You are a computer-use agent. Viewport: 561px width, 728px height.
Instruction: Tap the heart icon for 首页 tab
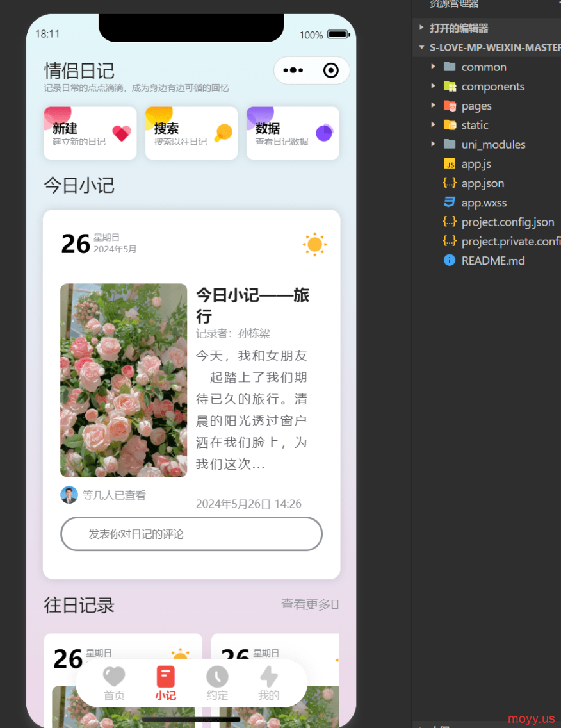[114, 677]
